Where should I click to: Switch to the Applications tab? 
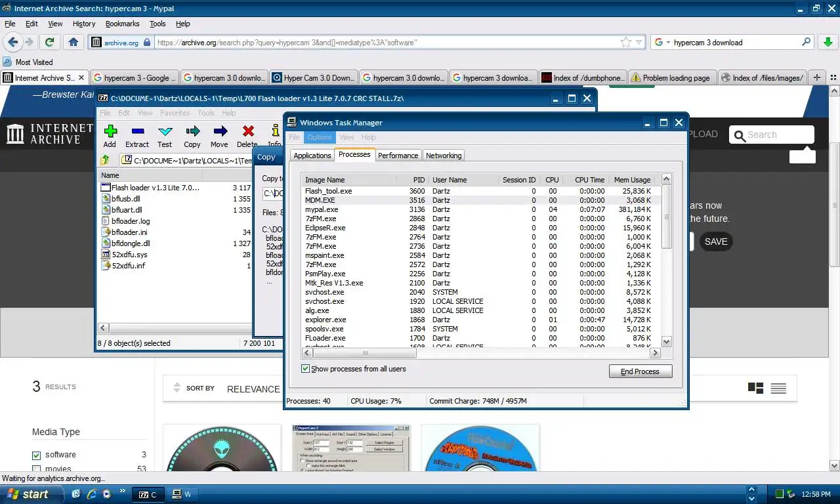tap(312, 156)
